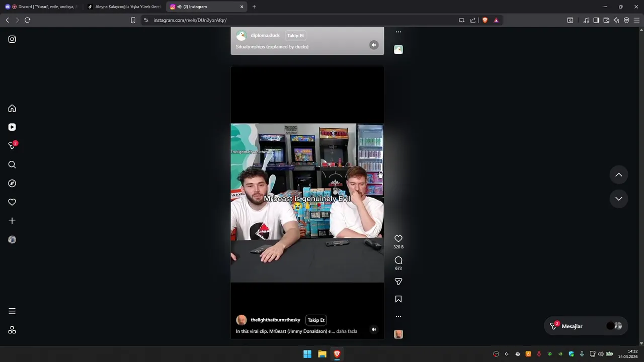
Task: Open the Mesajlar floating messages panel
Action: click(x=586, y=326)
